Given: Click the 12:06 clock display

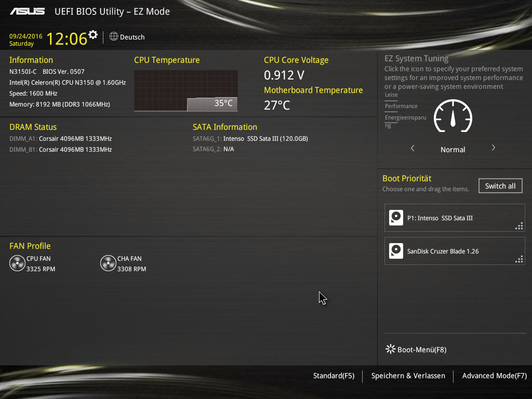Looking at the screenshot, I should click(67, 38).
